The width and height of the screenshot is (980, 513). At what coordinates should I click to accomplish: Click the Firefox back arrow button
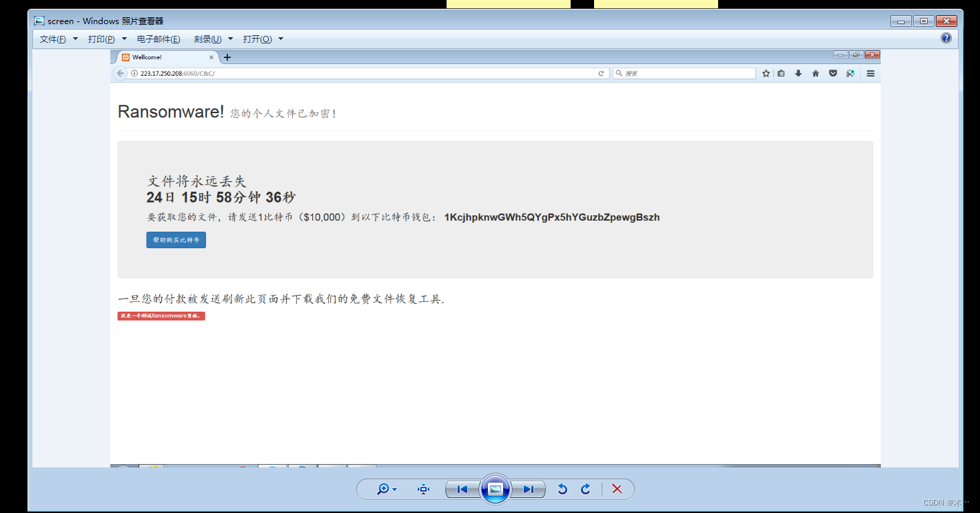pyautogui.click(x=121, y=73)
